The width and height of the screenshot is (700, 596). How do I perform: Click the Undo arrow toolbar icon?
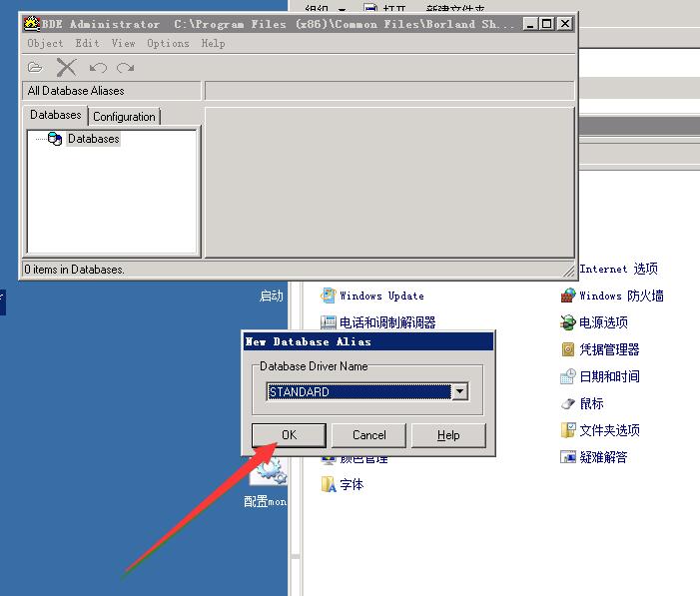coord(97,67)
